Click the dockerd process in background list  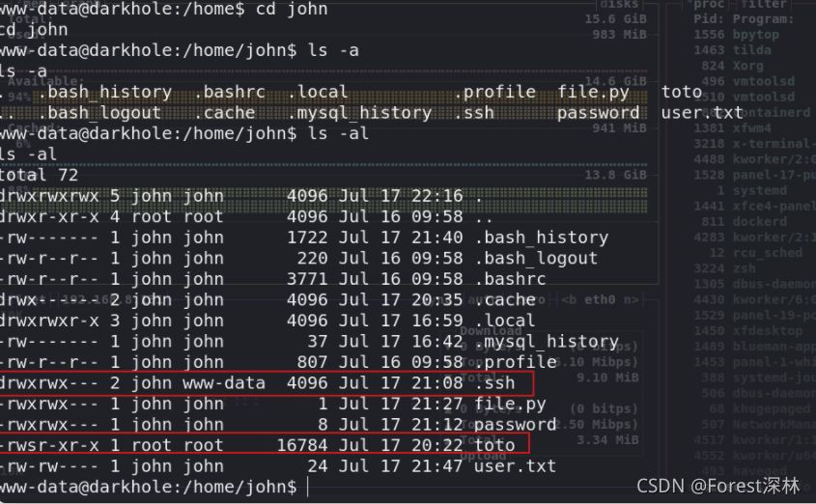[x=760, y=222]
